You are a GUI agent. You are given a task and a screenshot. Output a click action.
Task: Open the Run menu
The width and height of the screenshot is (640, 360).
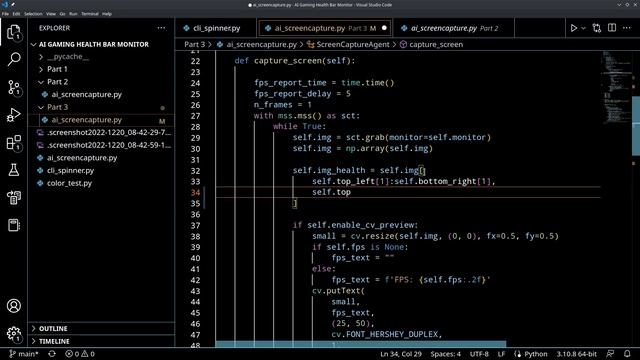[73, 13]
